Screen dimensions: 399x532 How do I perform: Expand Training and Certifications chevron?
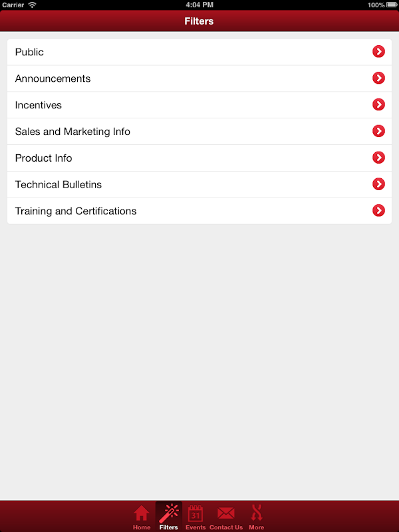(378, 211)
